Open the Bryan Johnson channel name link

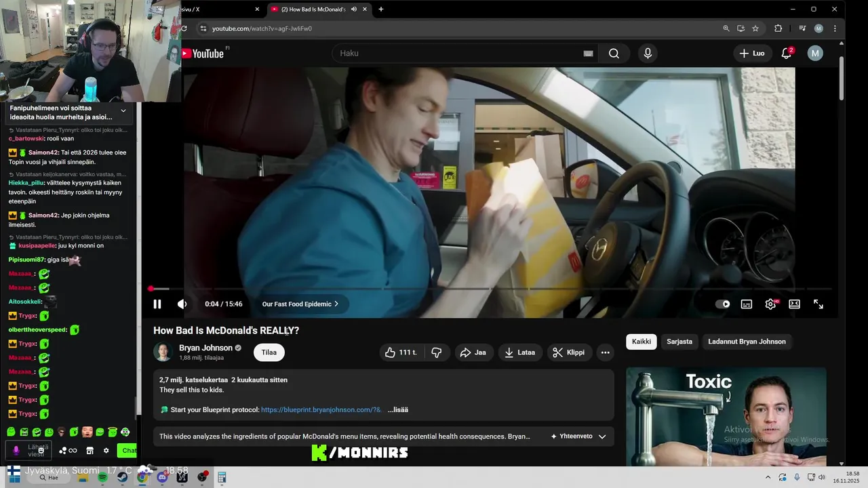(205, 348)
